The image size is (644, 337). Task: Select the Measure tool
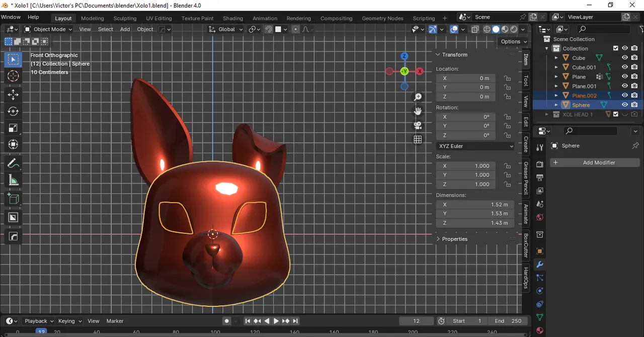pyautogui.click(x=13, y=180)
